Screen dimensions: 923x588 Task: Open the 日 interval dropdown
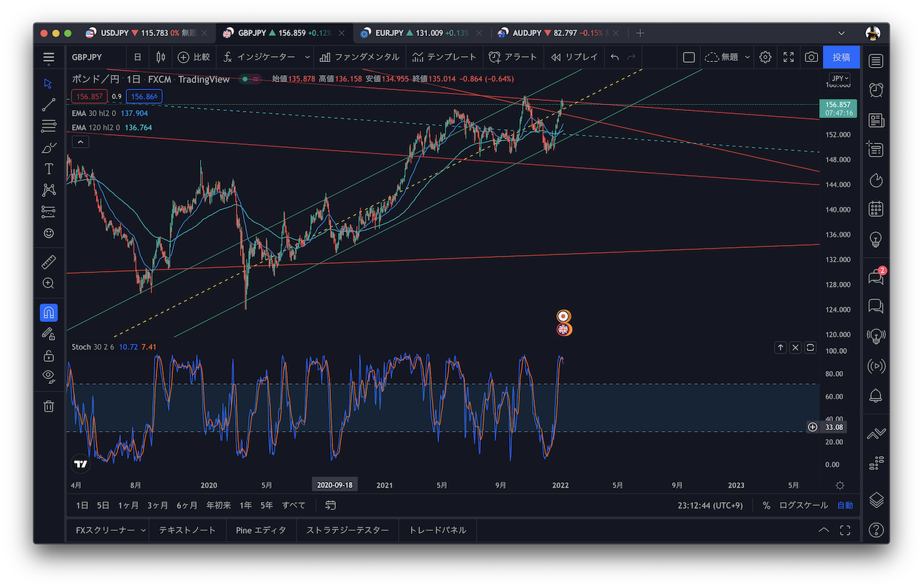(137, 57)
